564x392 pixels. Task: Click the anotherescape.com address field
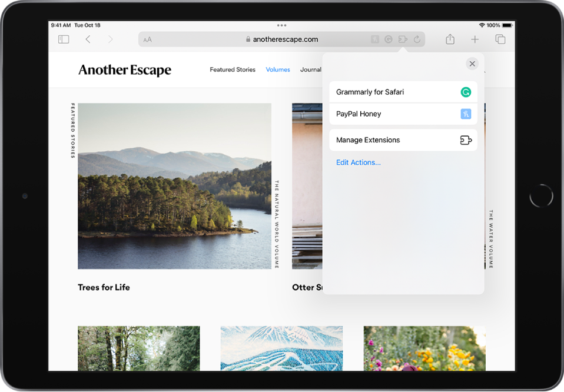[281, 39]
